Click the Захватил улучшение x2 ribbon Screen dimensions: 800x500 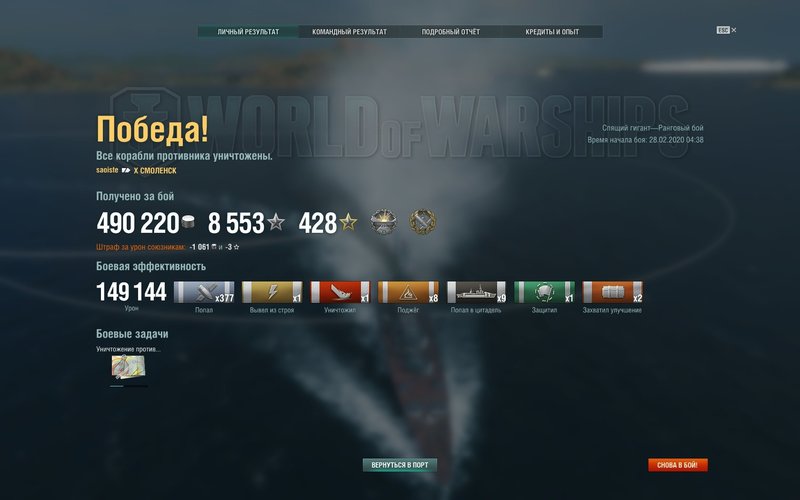click(612, 292)
